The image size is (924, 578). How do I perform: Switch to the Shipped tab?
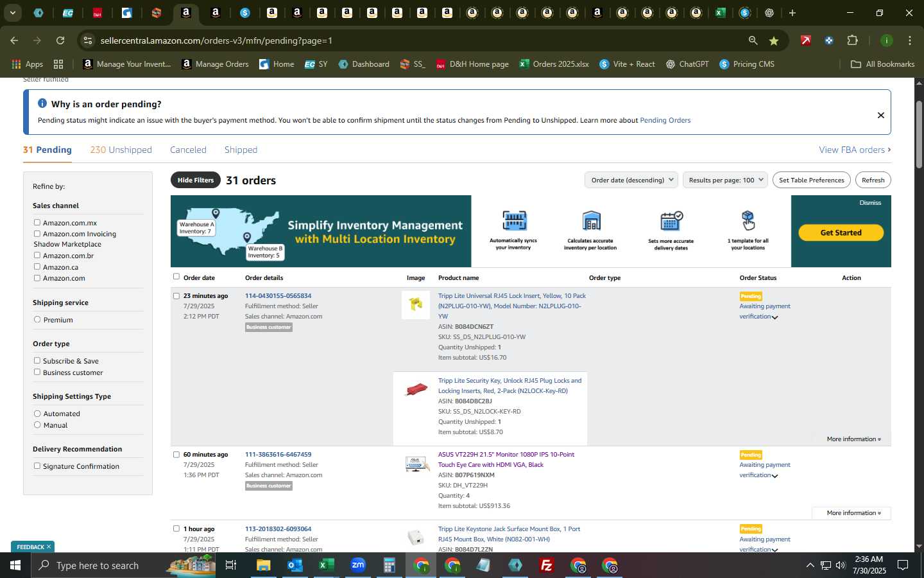coord(241,150)
